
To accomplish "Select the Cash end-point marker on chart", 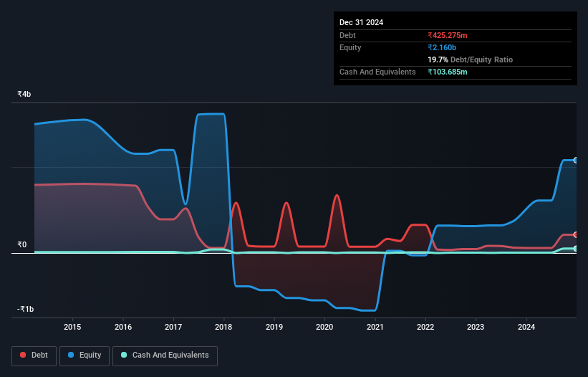I will point(576,249).
